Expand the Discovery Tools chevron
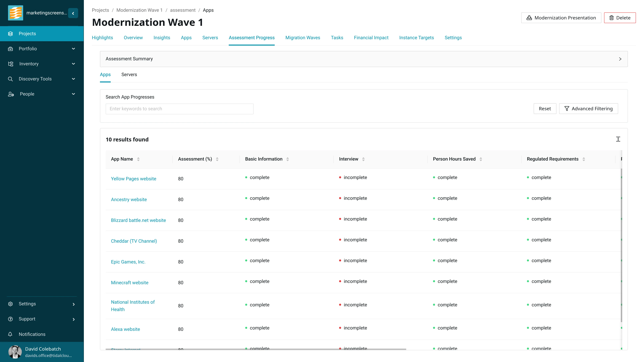Screen dimensions: 644x362 pos(73,79)
